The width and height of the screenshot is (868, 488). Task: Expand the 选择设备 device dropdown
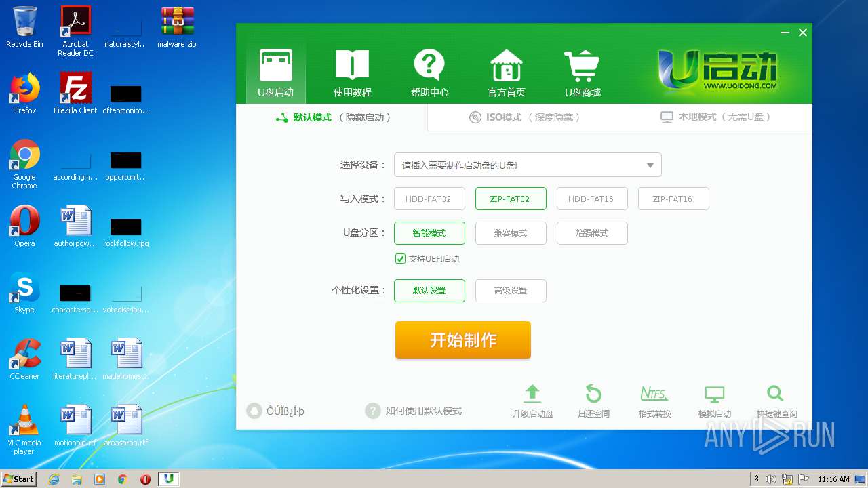point(528,165)
